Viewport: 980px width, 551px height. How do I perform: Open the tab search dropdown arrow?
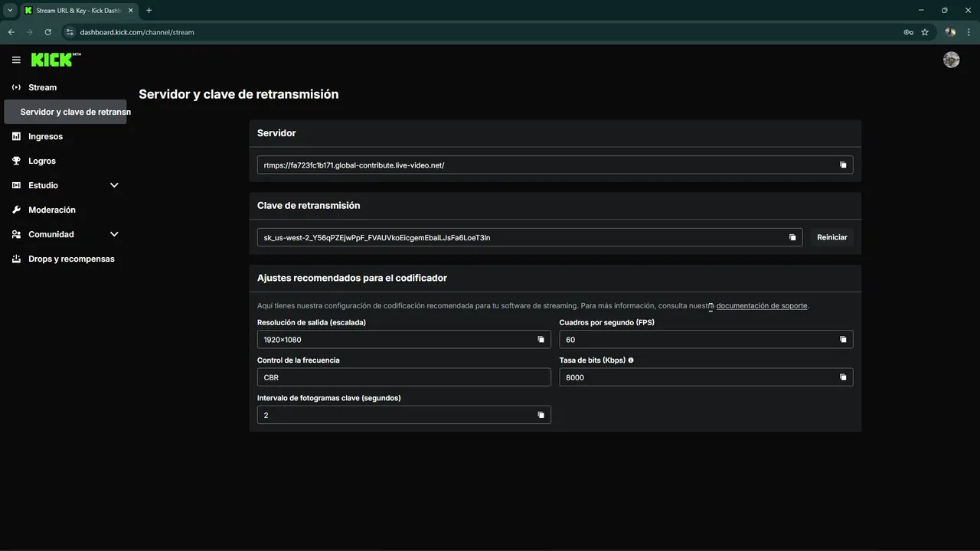pos(10,10)
